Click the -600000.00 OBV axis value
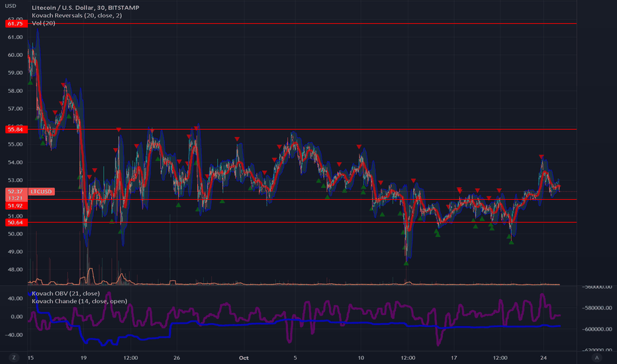The image size is (617, 364). [597, 329]
